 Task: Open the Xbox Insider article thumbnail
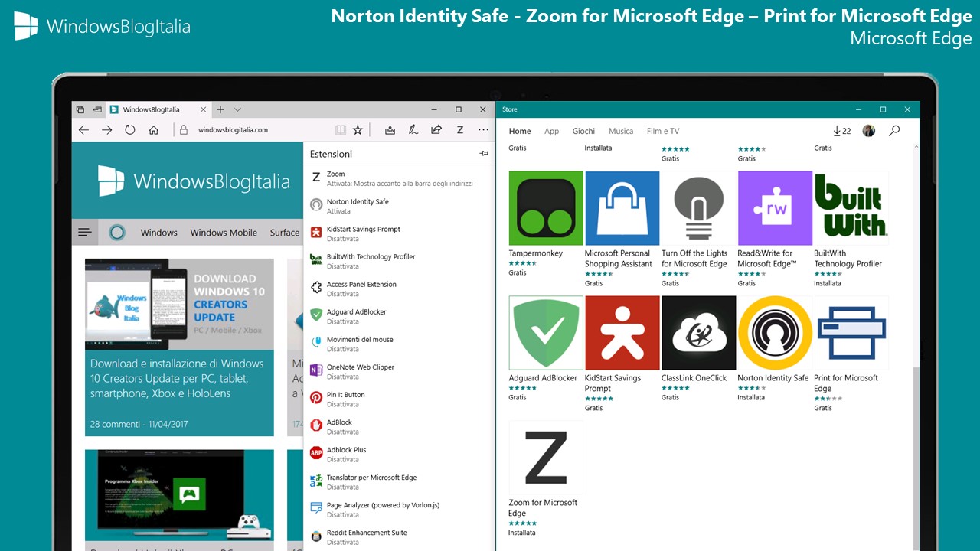[x=179, y=495]
